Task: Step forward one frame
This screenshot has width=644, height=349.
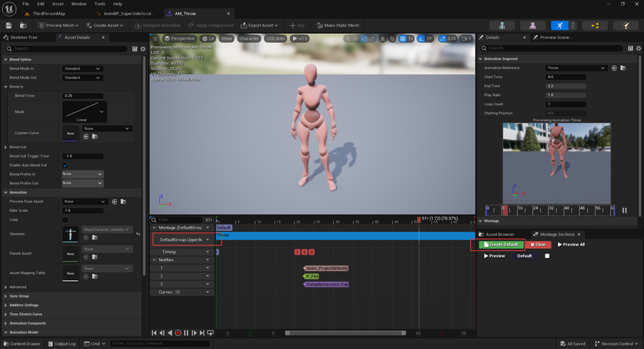Action: tap(194, 333)
